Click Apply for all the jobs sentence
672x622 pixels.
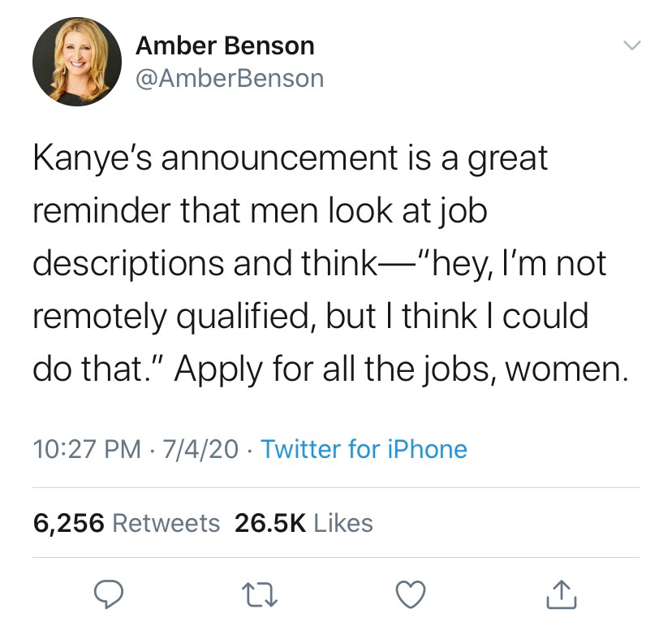click(x=401, y=369)
